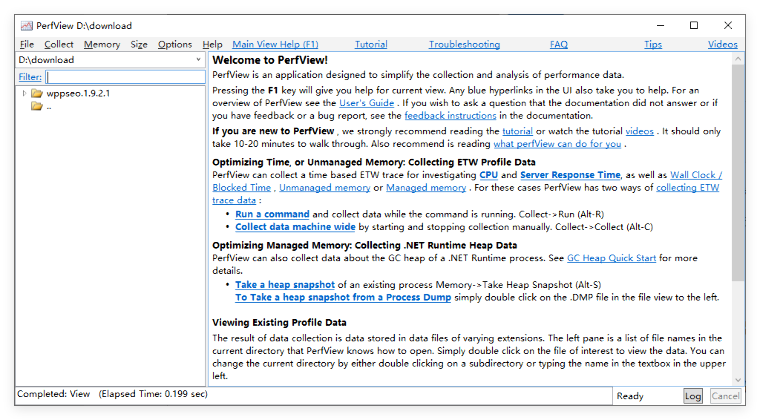The image size is (760, 420).
Task: Click scrollbar down arrow in help pane
Action: (x=738, y=380)
